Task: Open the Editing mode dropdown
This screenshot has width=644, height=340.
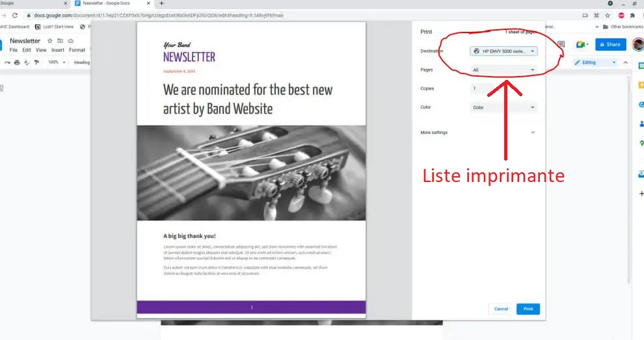Action: (595, 62)
